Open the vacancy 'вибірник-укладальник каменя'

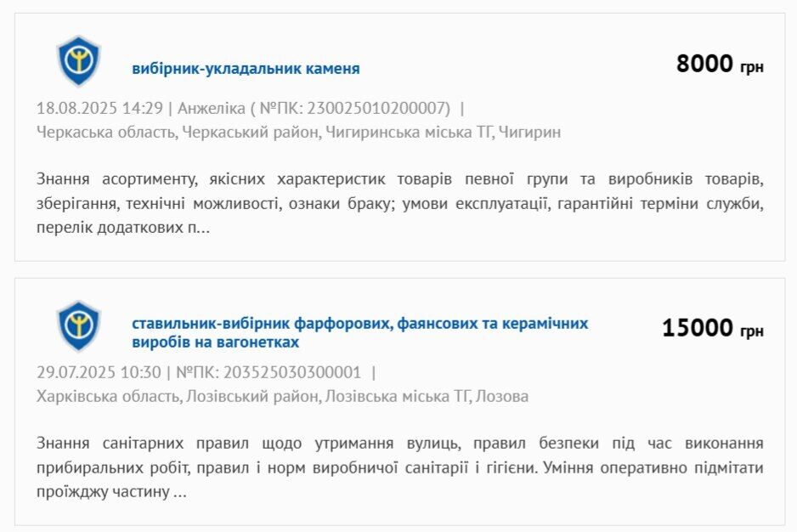245,67
